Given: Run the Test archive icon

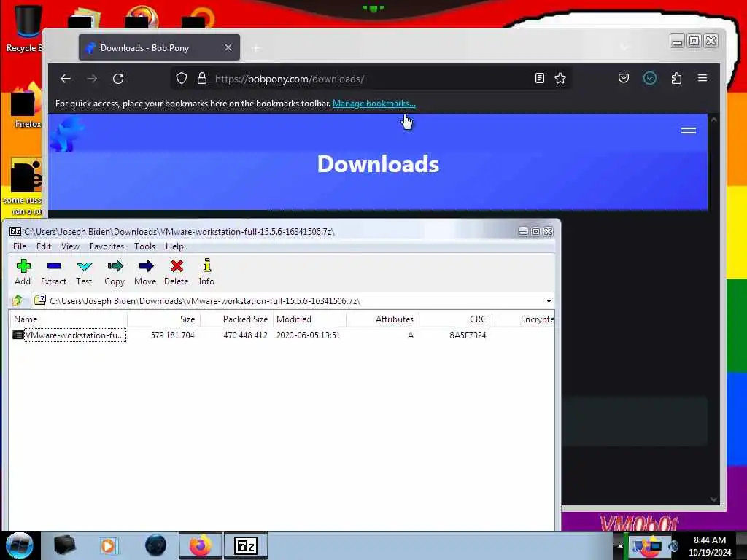Looking at the screenshot, I should coord(84,272).
